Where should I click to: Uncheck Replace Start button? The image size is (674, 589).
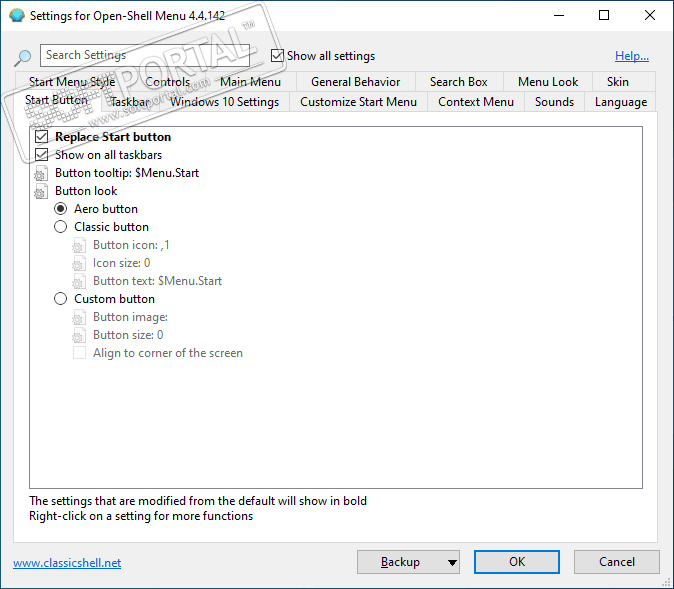tap(41, 137)
